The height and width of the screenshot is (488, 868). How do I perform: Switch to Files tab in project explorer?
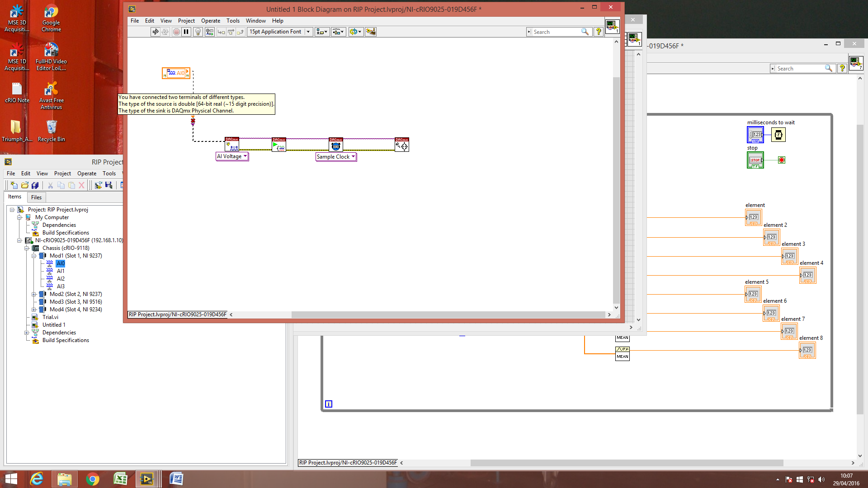(x=36, y=197)
